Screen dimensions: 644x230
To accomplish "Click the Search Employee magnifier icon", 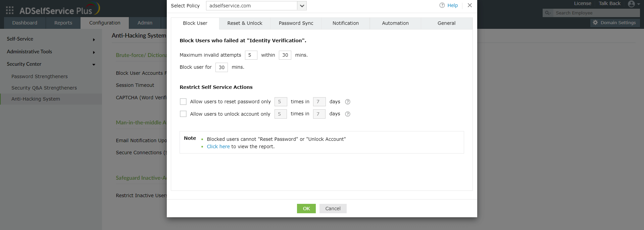I will click(548, 13).
